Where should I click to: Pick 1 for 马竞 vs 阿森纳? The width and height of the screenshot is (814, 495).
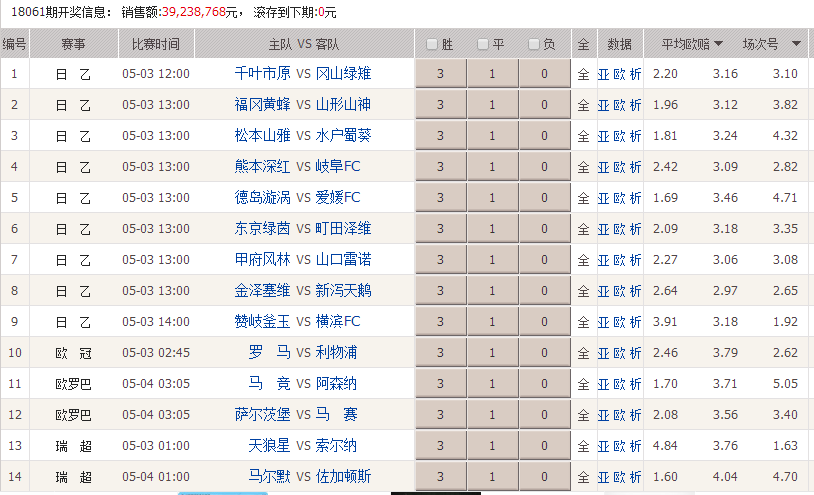coord(492,384)
